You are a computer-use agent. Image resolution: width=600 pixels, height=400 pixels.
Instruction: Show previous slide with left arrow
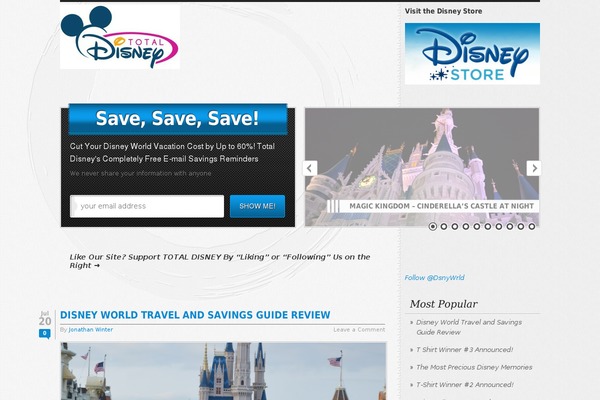(310, 168)
